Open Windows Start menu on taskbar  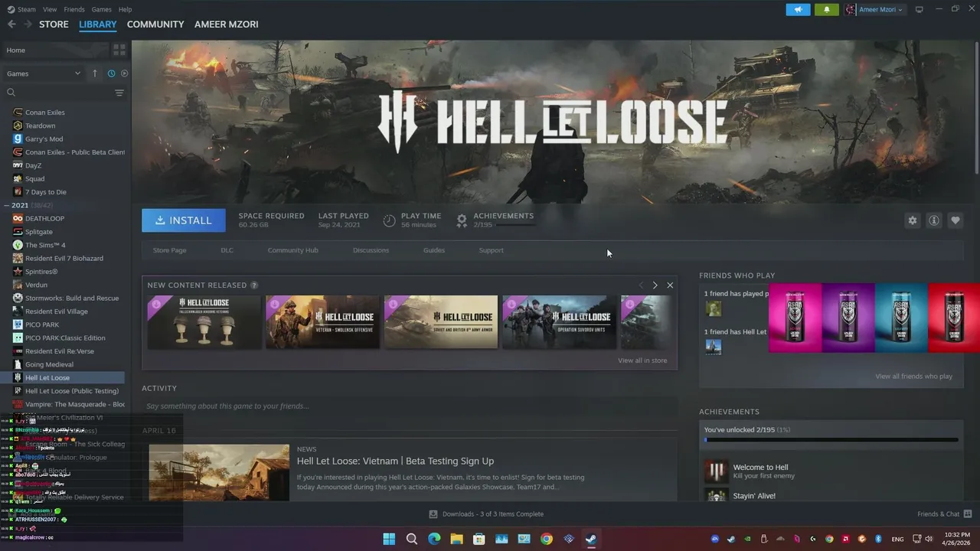point(389,539)
